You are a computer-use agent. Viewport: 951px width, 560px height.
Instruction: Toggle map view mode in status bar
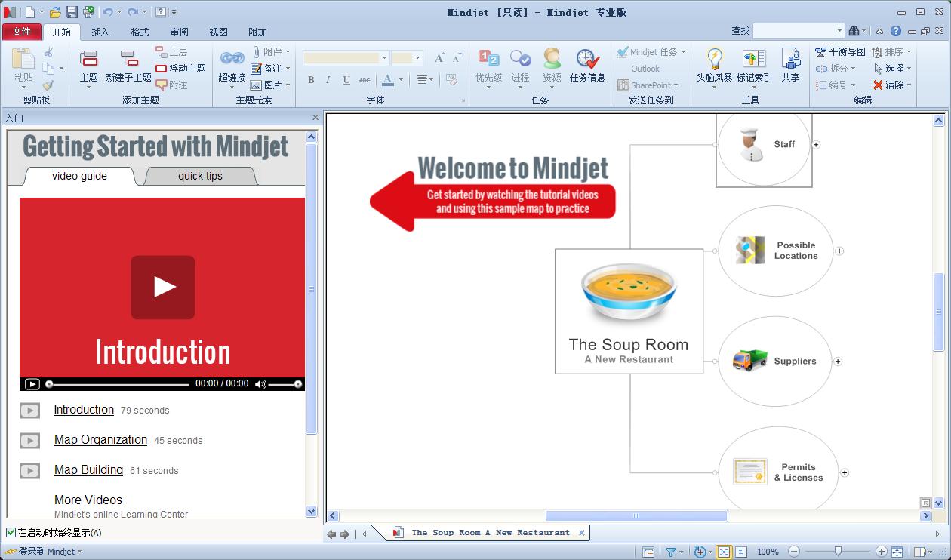pyautogui.click(x=723, y=552)
